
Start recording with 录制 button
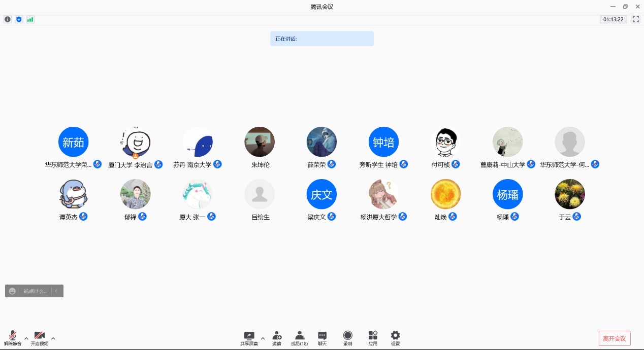click(x=347, y=338)
